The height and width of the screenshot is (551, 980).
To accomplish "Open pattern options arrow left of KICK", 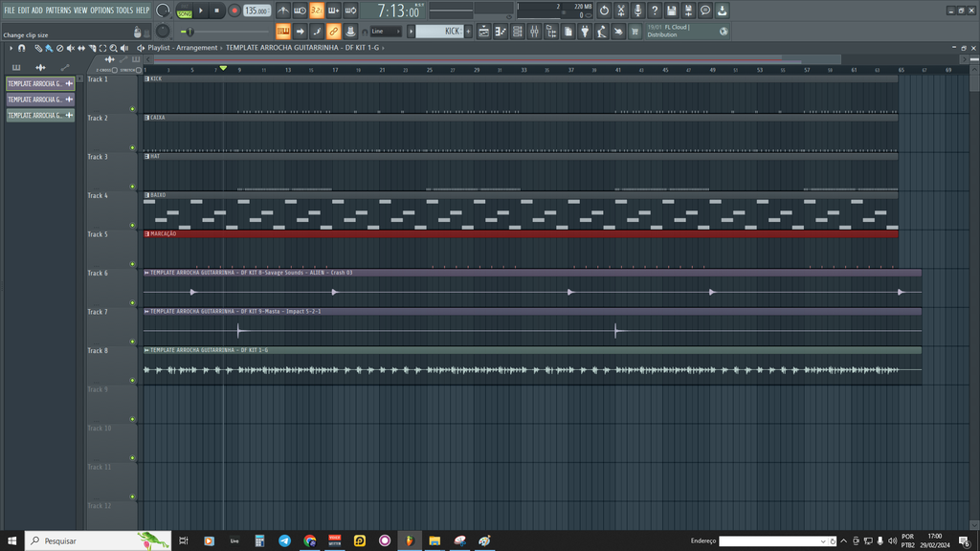I will 411,32.
